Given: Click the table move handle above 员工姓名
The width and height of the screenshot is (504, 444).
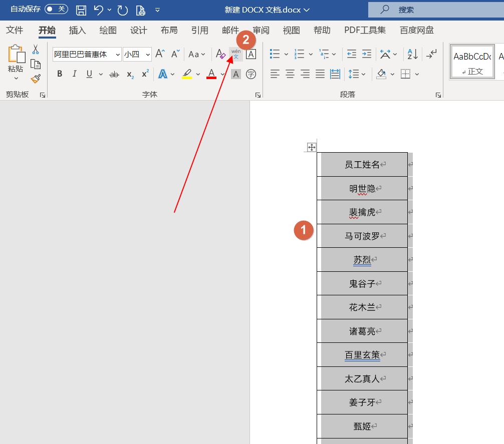Looking at the screenshot, I should [x=311, y=147].
